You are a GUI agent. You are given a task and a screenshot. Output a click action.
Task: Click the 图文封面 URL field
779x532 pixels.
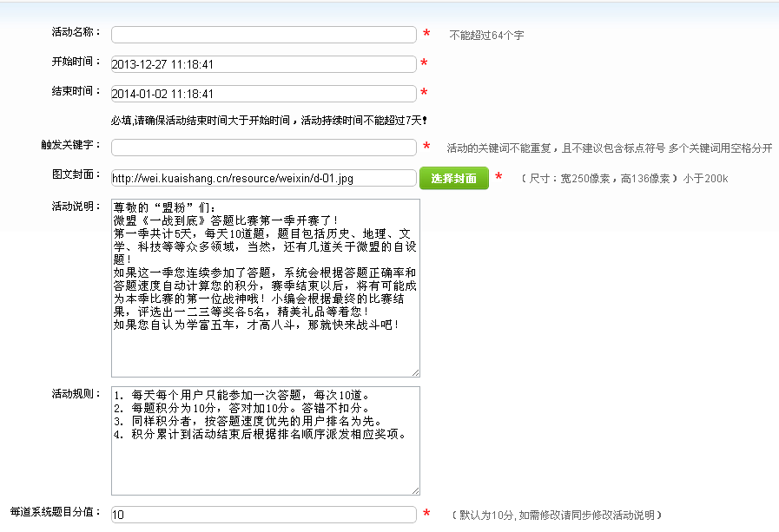pos(264,178)
